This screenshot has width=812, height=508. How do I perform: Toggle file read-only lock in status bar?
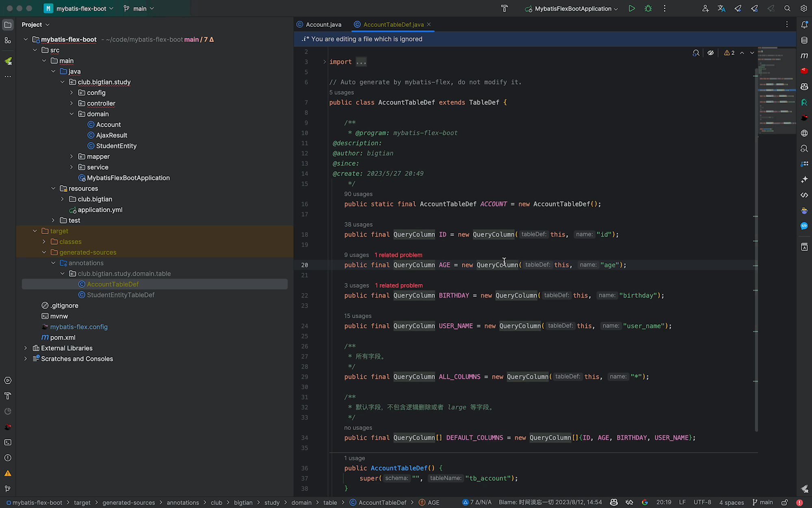(785, 502)
